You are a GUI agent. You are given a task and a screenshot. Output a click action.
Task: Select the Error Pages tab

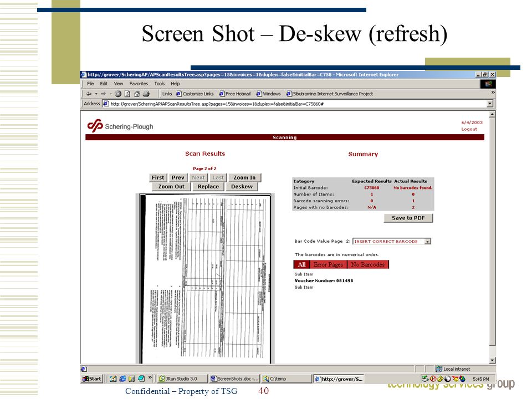click(x=329, y=265)
